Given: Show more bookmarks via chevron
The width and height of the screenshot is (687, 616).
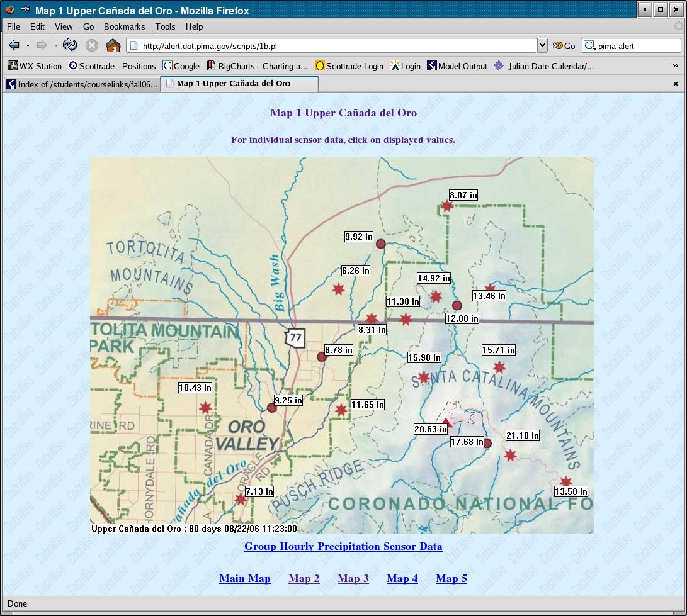Looking at the screenshot, I should coord(675,66).
